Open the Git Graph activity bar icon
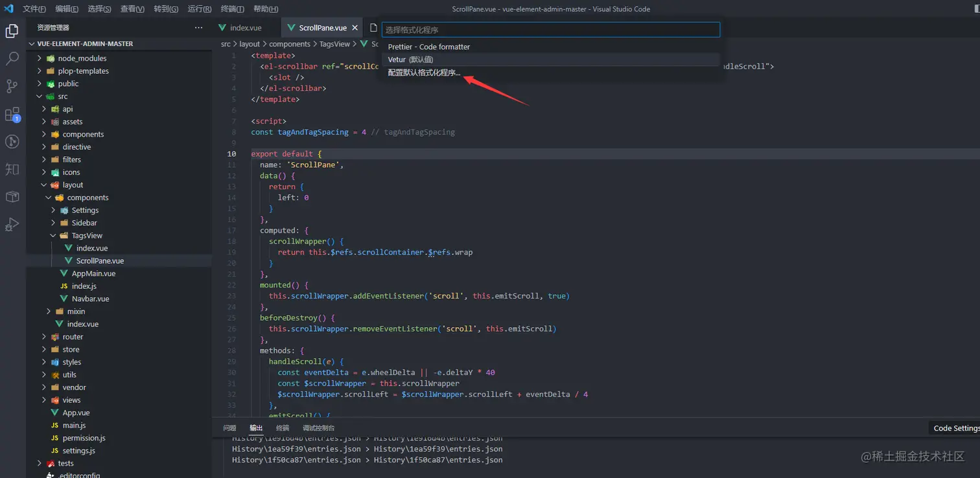Screen dimensions: 980x478 12,142
